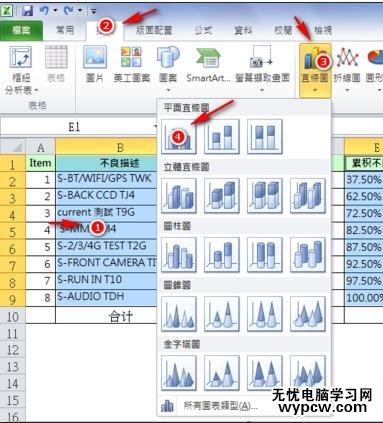
Task: Choose stacked cone chart
Action: 222,314
